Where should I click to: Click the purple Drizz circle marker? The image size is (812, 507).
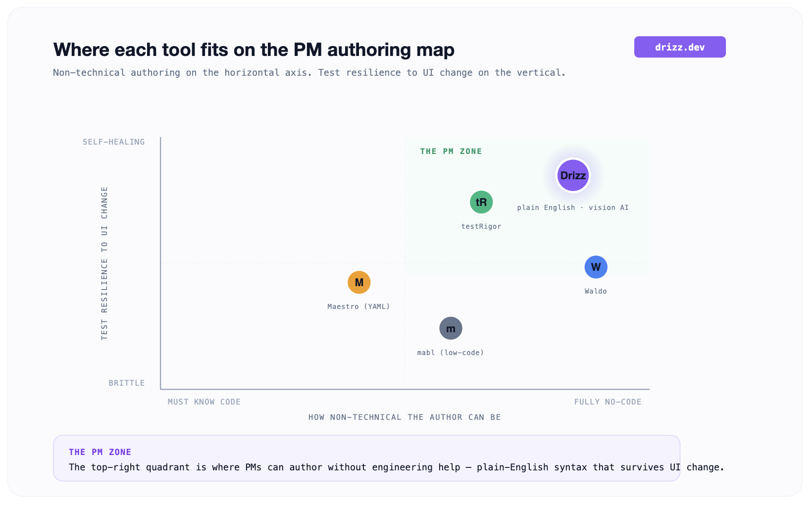pos(573,175)
